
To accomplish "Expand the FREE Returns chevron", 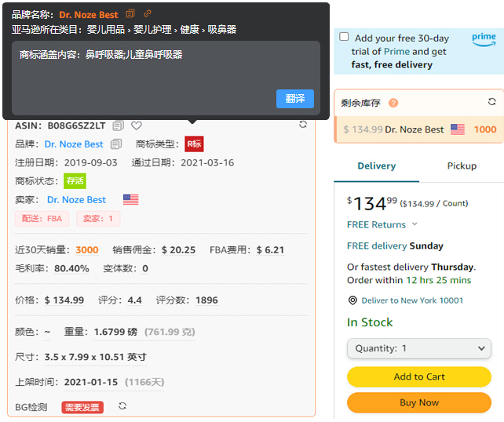I will pos(415,224).
